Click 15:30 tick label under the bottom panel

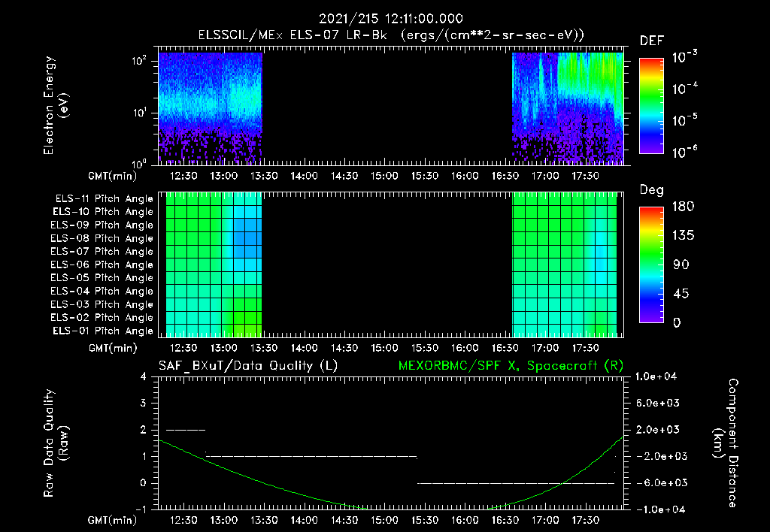click(x=424, y=520)
